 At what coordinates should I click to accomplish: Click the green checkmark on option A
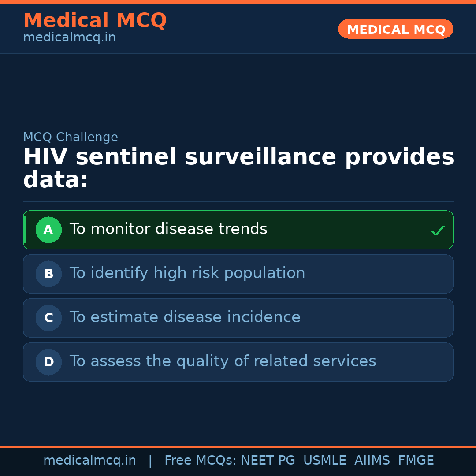437,231
